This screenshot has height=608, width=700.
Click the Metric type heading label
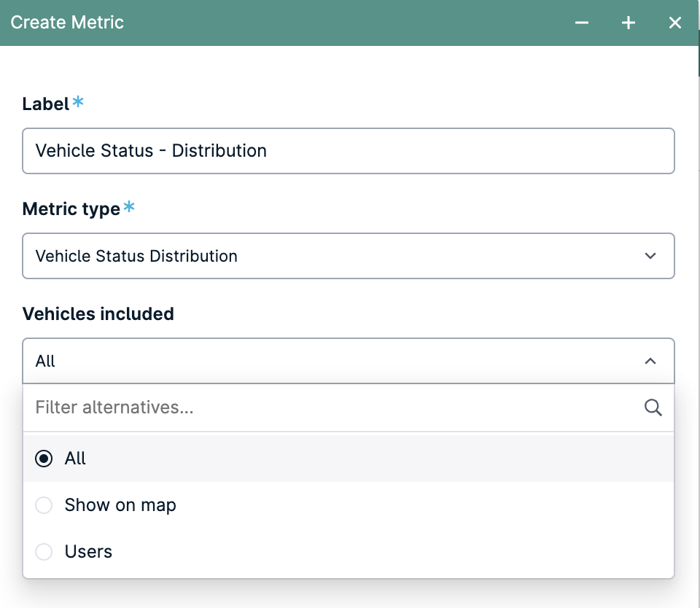[x=71, y=209]
